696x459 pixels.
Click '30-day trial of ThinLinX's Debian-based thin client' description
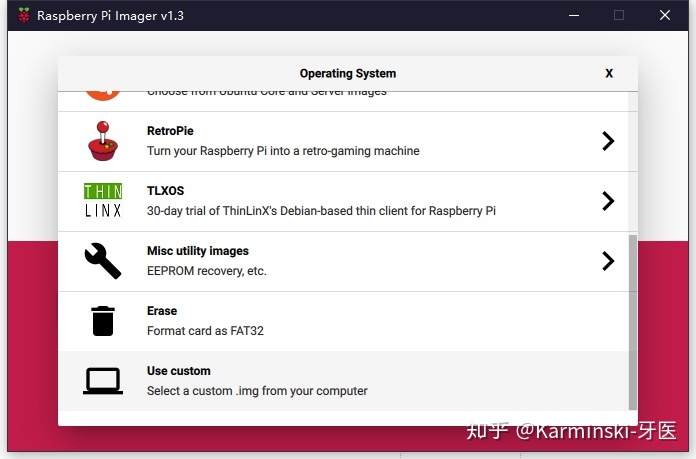coord(321,211)
